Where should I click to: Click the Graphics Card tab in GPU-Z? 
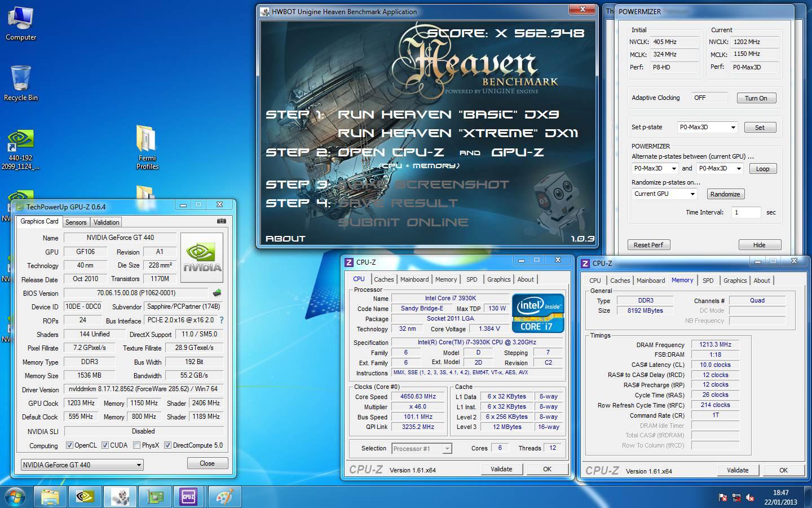point(39,221)
